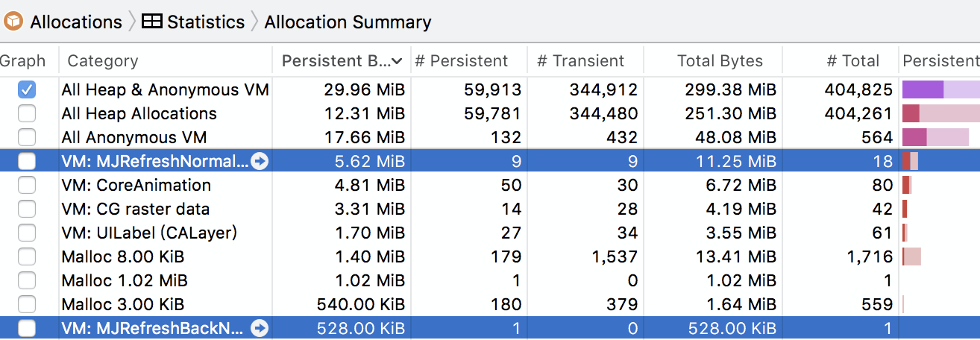Viewport: 980px width, 340px height.
Task: Toggle graph checkbox for VM: CoreAnimation
Action: click(27, 186)
